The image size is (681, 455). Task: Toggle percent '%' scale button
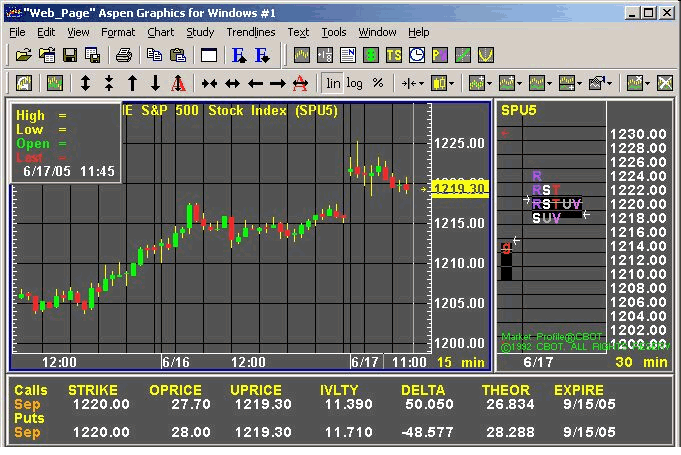[x=377, y=83]
